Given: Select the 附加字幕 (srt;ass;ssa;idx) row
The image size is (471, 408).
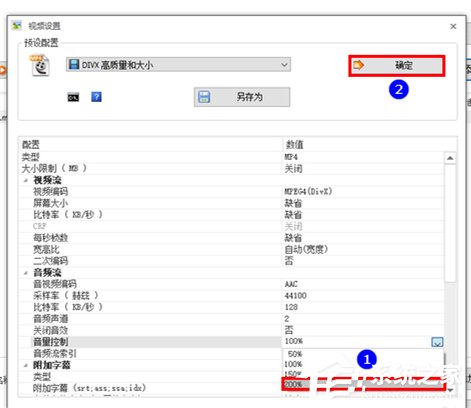Looking at the screenshot, I should (x=151, y=388).
